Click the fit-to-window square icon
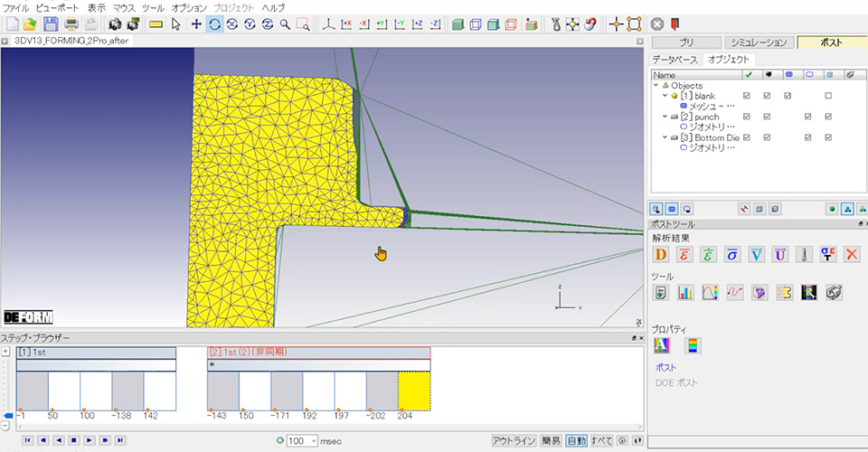 [x=635, y=24]
